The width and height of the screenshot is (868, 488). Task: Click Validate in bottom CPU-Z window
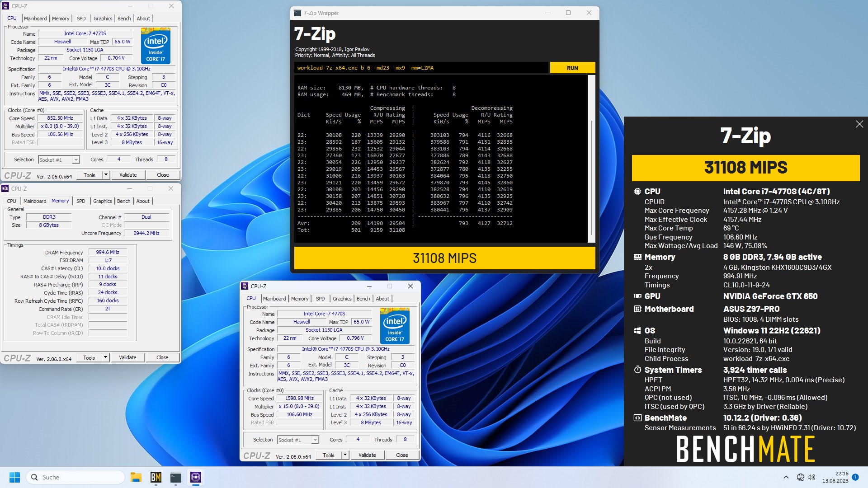(x=367, y=455)
